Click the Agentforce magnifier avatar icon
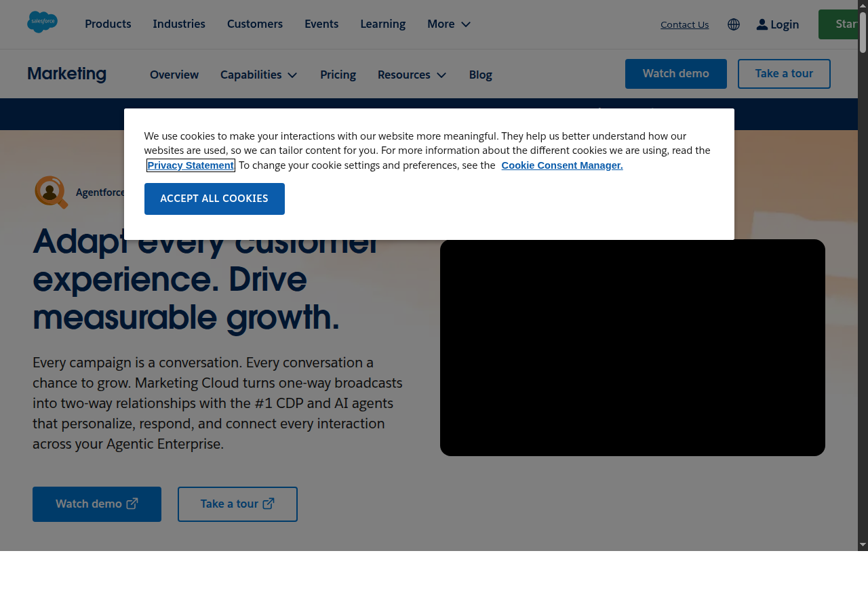The image size is (868, 610). [52, 192]
